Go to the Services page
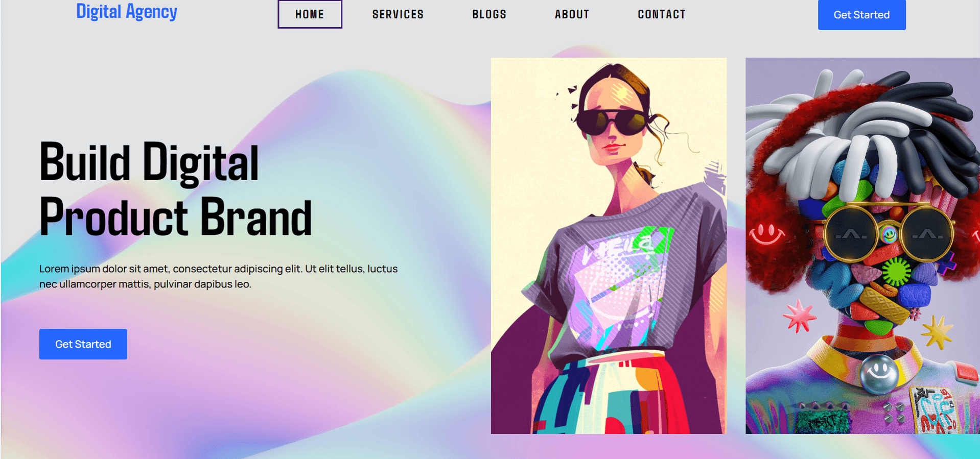This screenshot has width=980, height=459. [398, 14]
